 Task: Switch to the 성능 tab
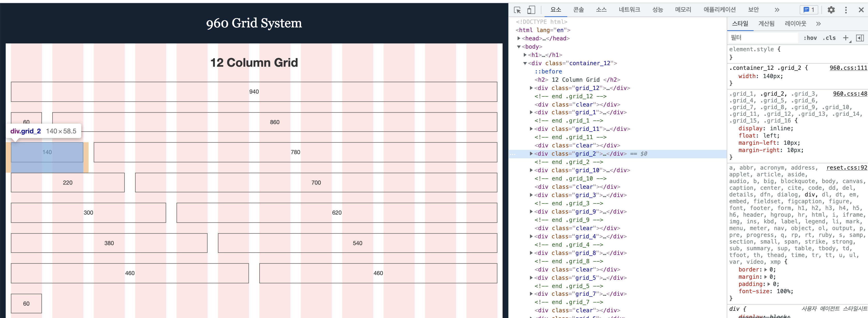(657, 10)
